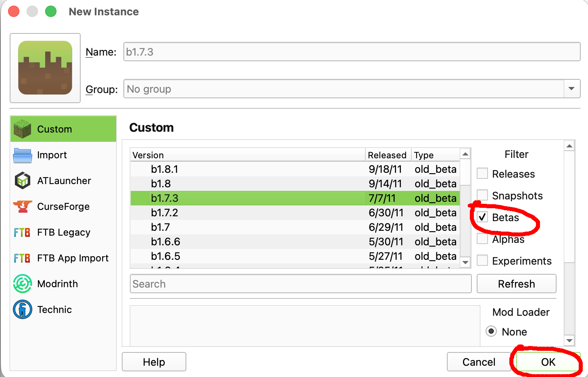Click the Custom panel scroll-down arrow

point(569,341)
